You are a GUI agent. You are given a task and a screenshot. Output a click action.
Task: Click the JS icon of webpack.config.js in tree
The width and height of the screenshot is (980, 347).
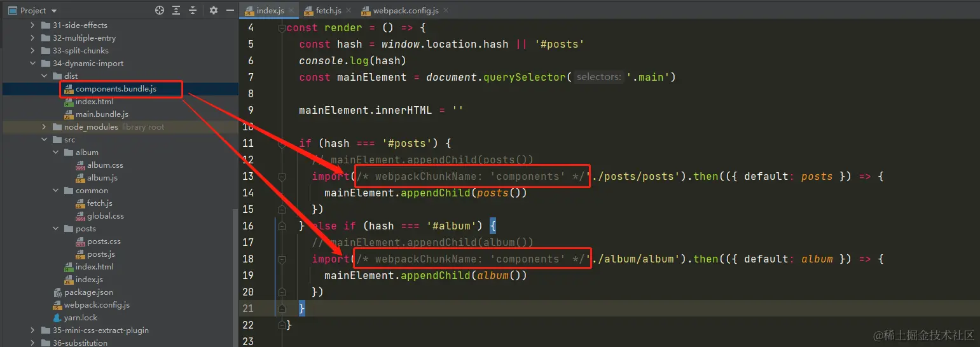[x=58, y=305]
